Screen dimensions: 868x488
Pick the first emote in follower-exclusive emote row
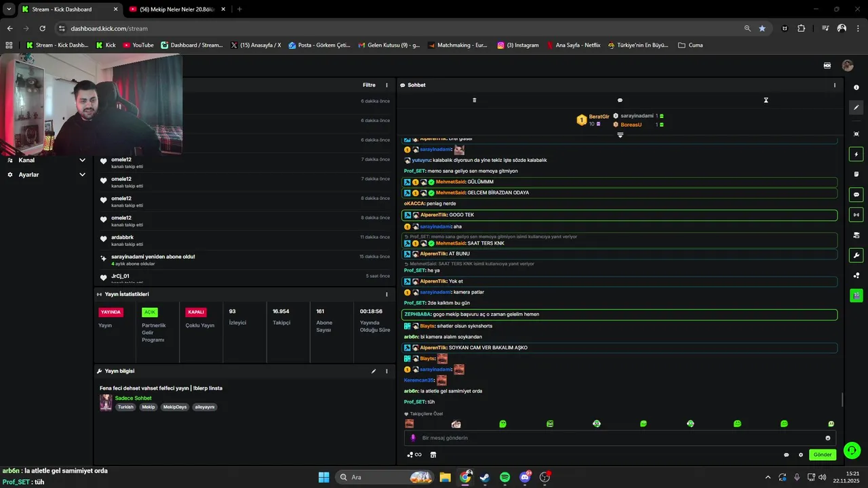pos(410,424)
